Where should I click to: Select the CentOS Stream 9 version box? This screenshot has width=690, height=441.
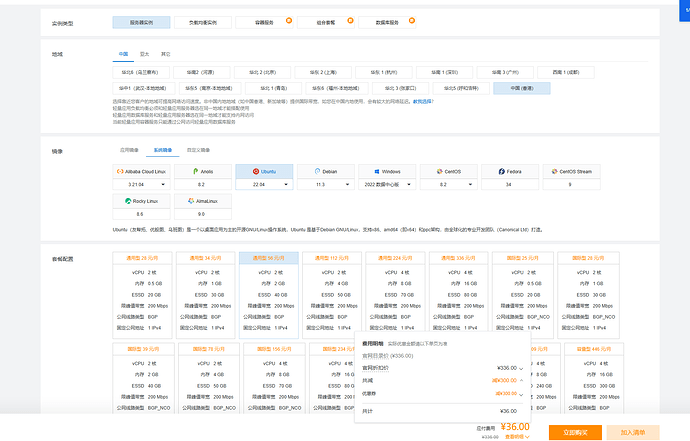[571, 184]
